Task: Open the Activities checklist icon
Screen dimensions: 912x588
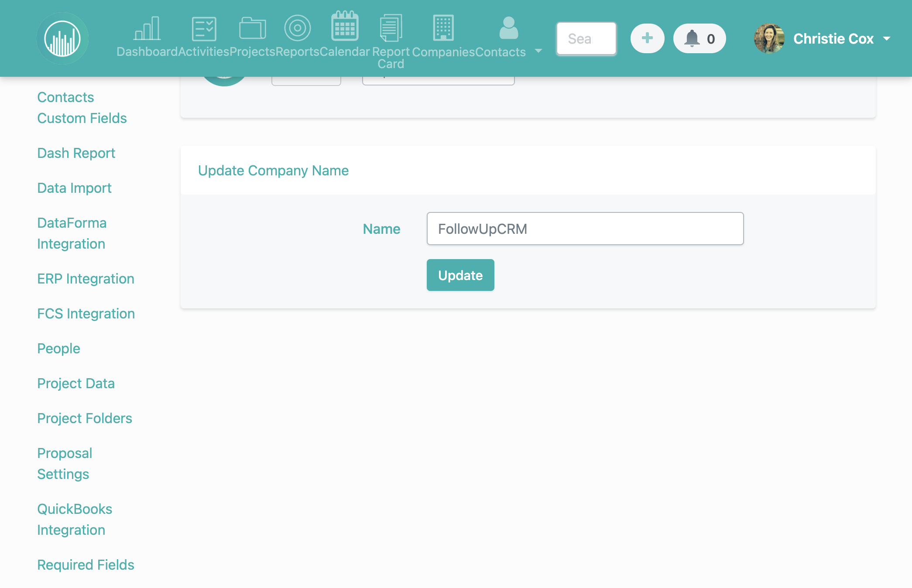Action: pyautogui.click(x=204, y=29)
